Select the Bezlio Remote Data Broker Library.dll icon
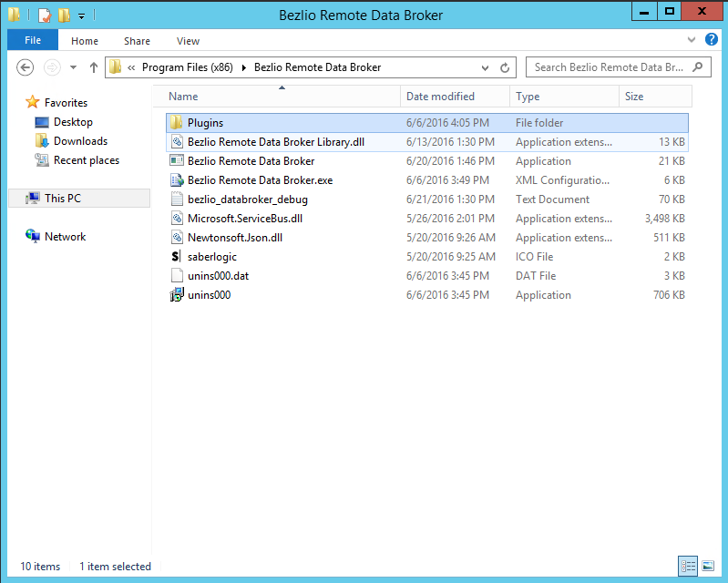Image resolution: width=728 pixels, height=583 pixels. [177, 141]
